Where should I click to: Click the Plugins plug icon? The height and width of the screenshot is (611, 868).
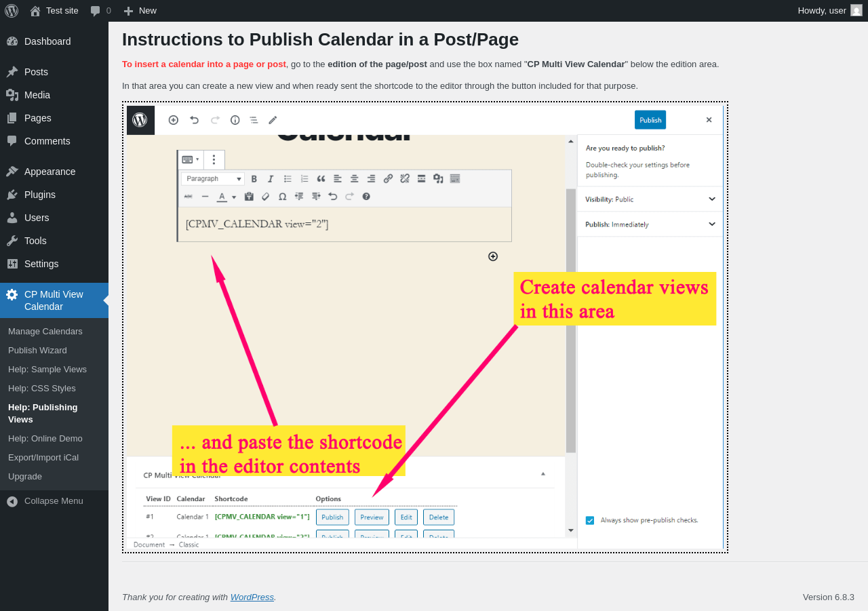(x=12, y=195)
